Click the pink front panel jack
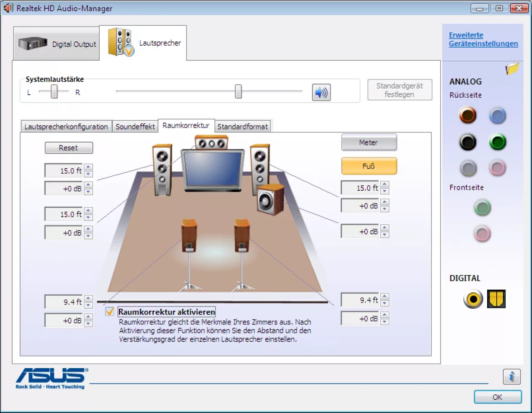532x413 pixels. pyautogui.click(x=482, y=234)
